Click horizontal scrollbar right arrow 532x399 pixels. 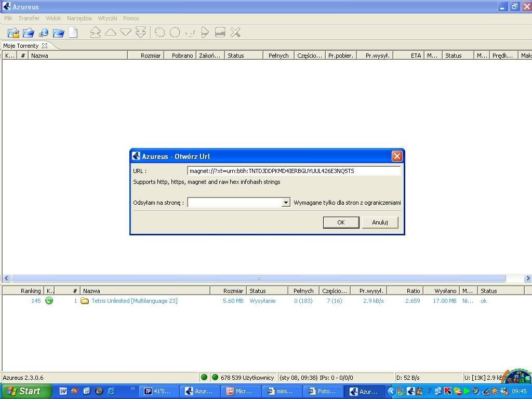[x=528, y=278]
